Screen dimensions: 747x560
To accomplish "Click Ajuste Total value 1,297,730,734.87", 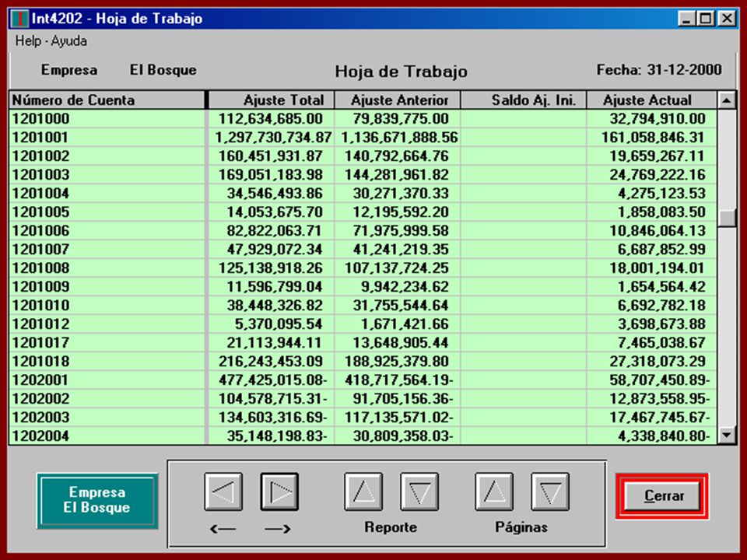I will (273, 137).
